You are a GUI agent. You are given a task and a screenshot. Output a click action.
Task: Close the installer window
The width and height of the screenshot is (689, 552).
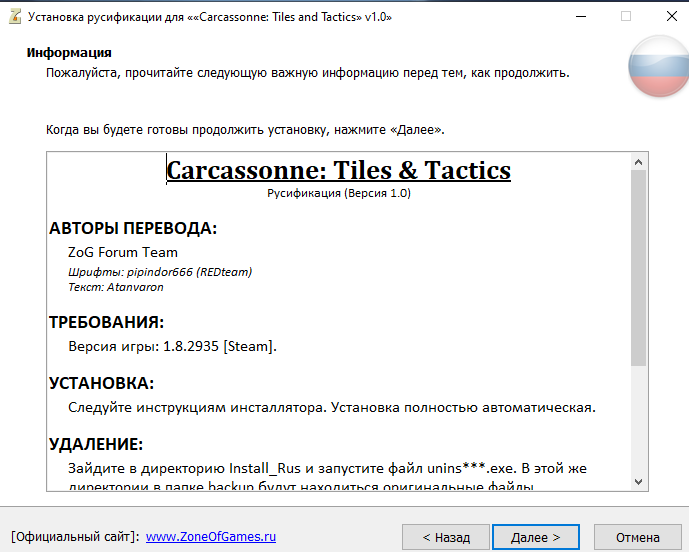[x=671, y=17]
